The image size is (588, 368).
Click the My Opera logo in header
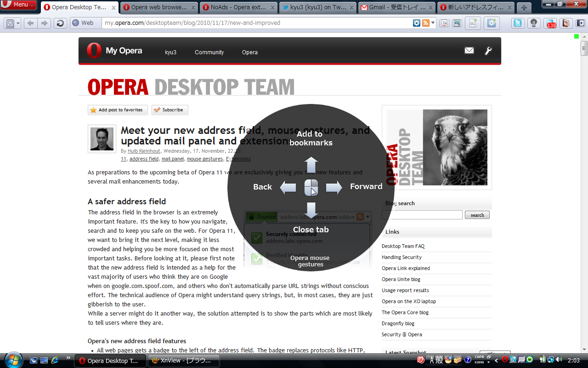pyautogui.click(x=114, y=51)
